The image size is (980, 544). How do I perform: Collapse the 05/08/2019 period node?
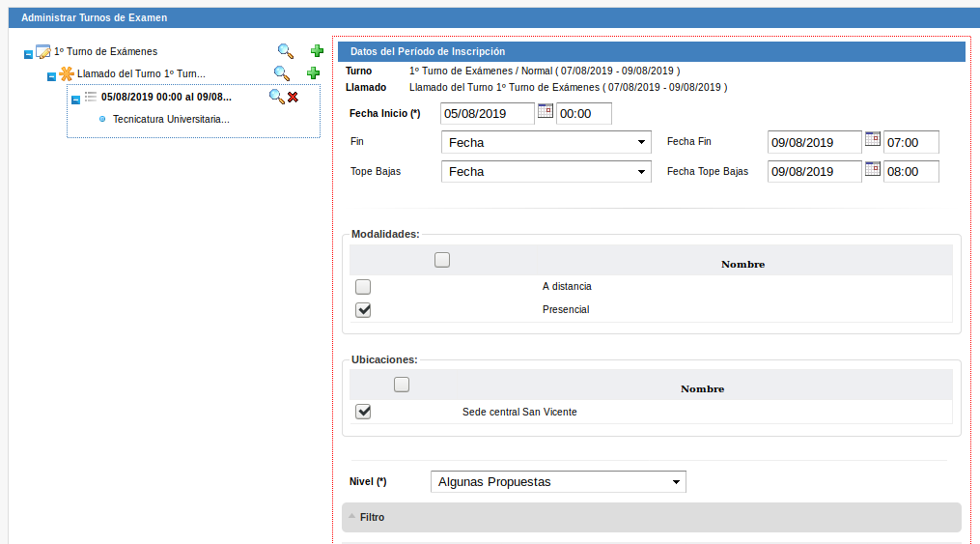pyautogui.click(x=75, y=100)
